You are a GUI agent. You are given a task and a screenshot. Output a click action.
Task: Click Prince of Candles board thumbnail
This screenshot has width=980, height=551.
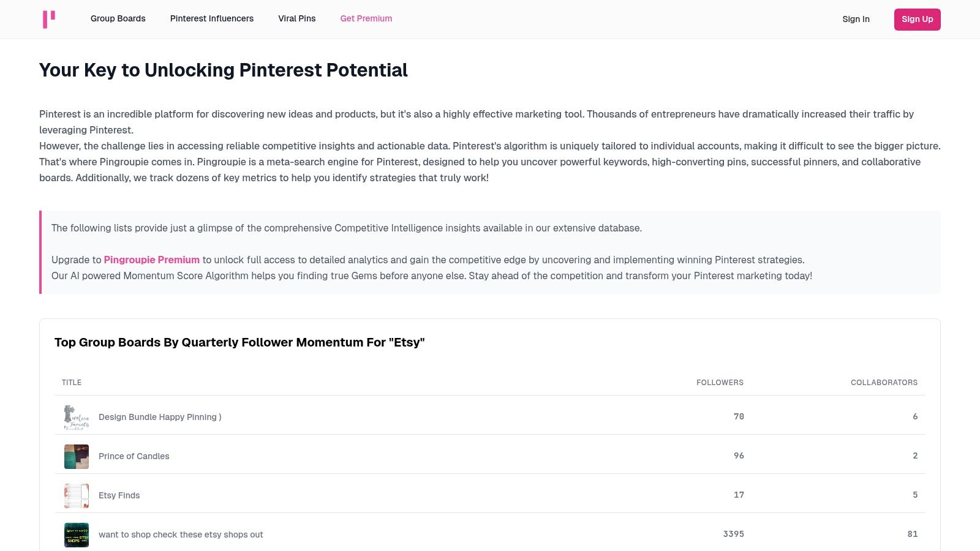point(77,456)
